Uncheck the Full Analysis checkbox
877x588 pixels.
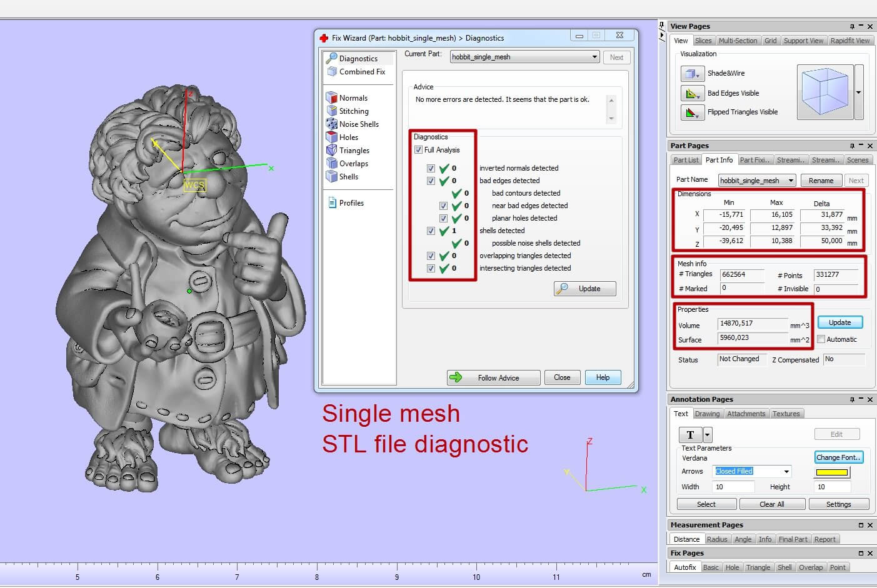[418, 150]
